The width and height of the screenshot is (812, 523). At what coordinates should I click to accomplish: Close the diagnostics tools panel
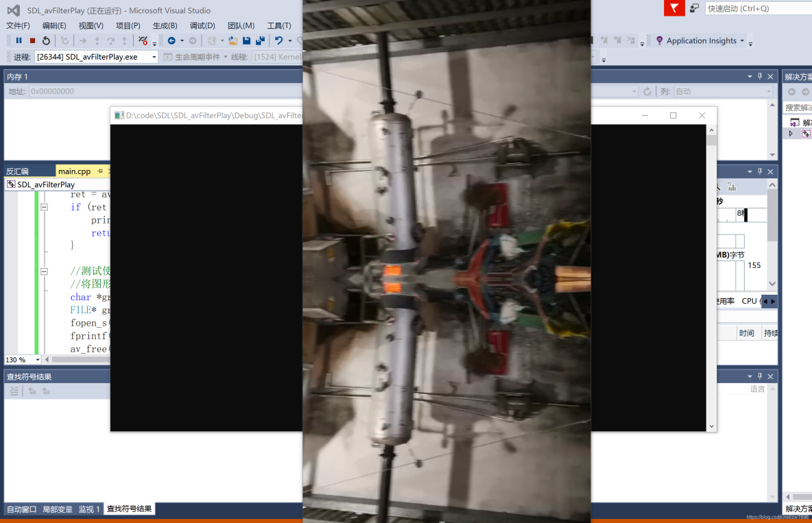(771, 171)
